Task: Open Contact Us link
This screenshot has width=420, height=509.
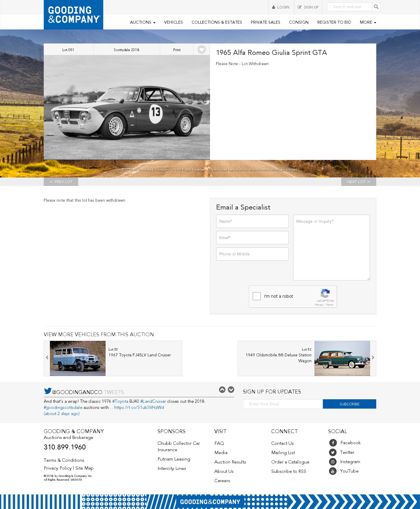Action: (282, 443)
